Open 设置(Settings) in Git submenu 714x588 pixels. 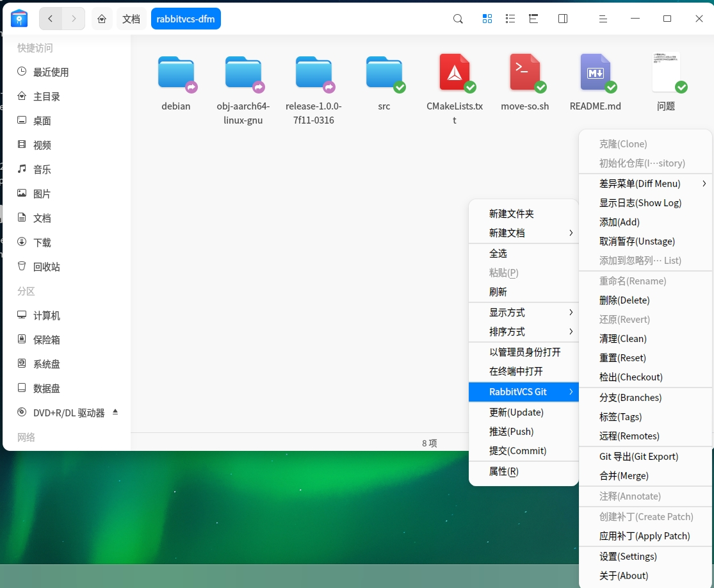pyautogui.click(x=645, y=556)
